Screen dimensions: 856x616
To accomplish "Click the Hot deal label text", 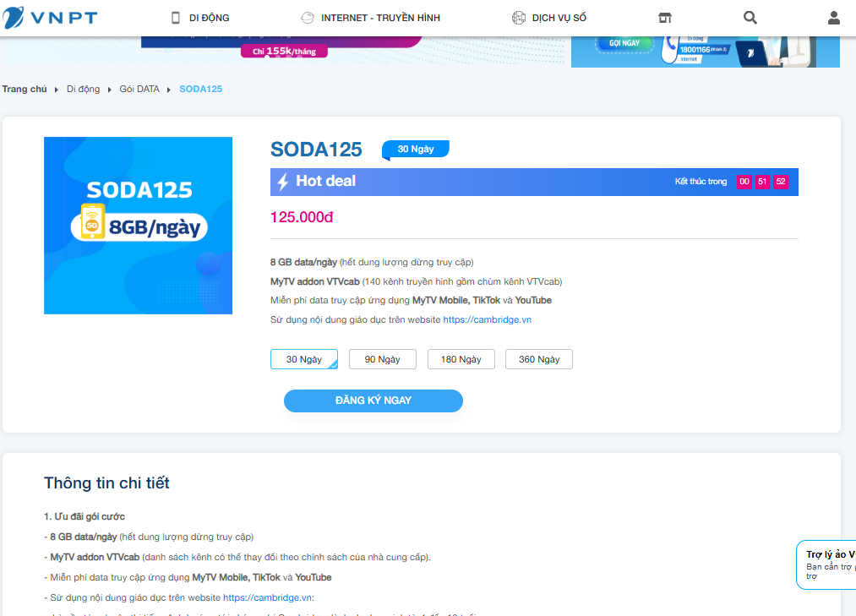I will point(325,181).
